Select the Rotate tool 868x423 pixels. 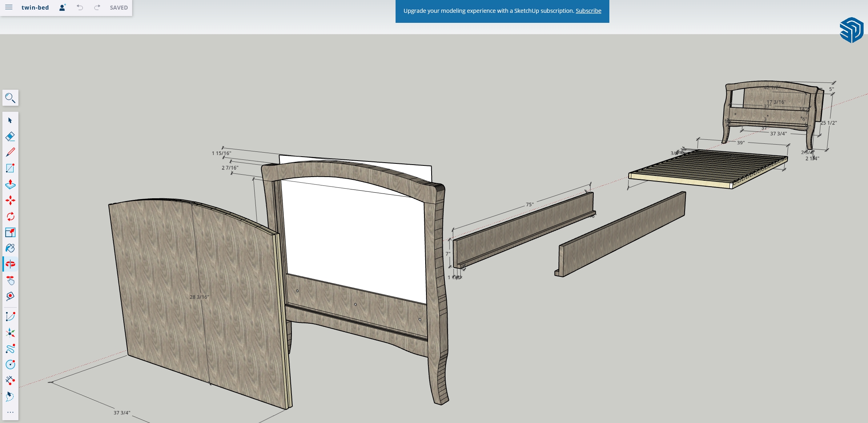pos(10,216)
